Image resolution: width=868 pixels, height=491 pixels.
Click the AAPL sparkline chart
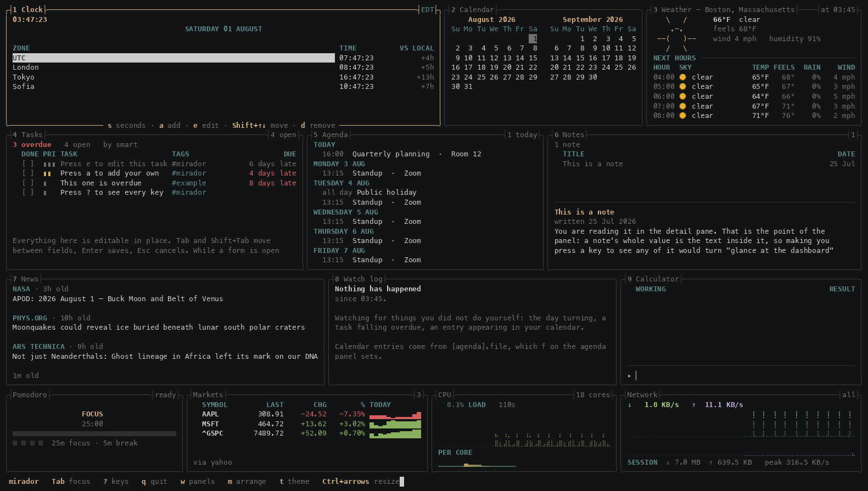point(395,415)
